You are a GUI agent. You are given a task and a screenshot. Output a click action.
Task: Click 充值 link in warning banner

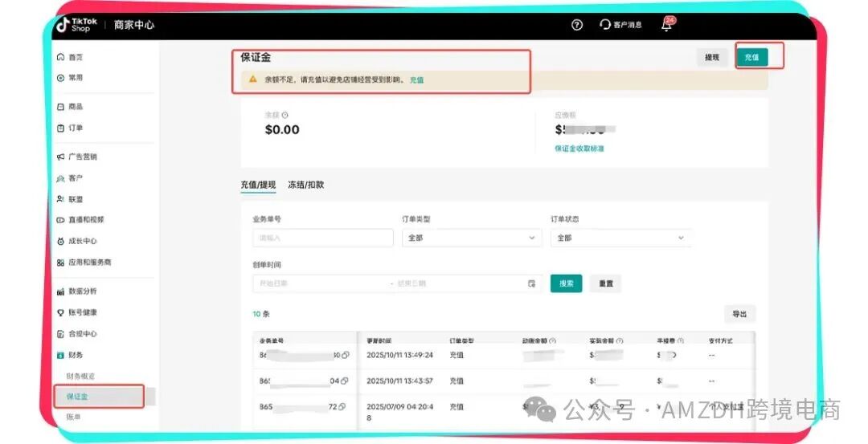pos(416,80)
